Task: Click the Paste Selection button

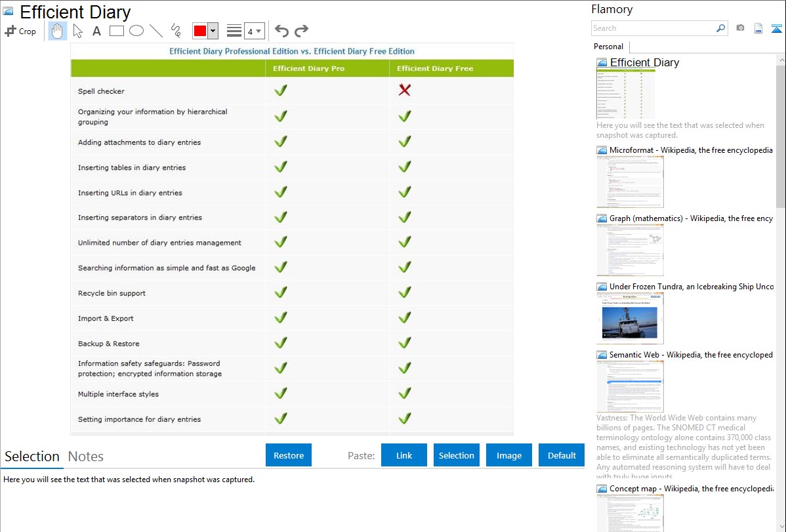Action: (457, 455)
